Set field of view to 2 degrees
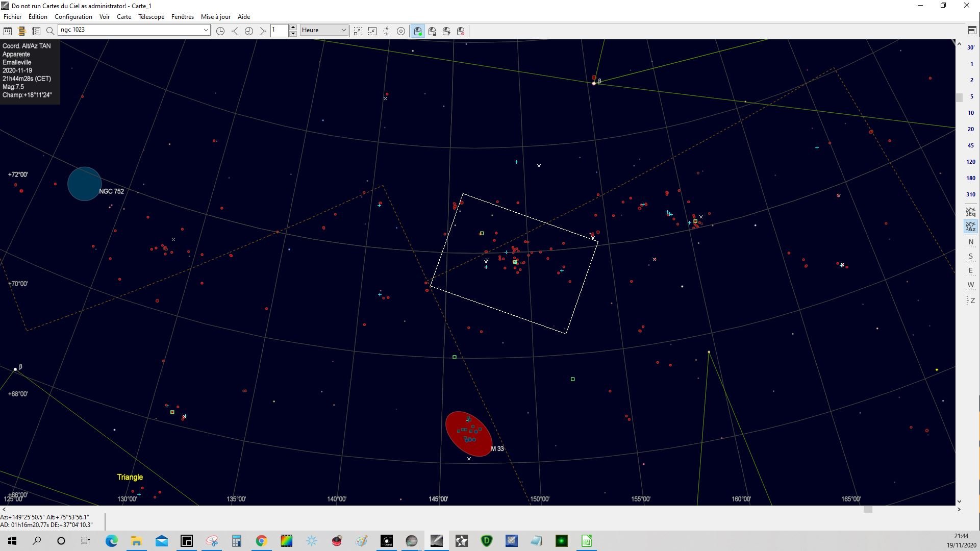Screen dimensions: 980x551 [971, 80]
